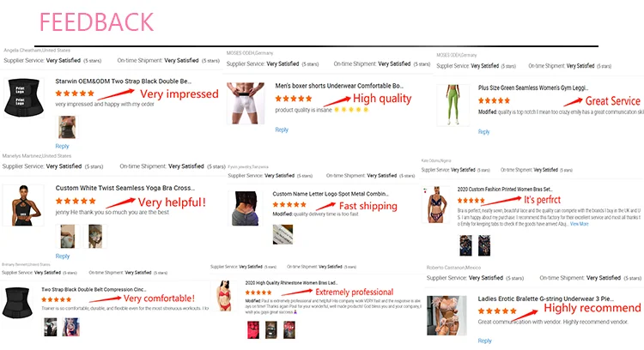The image size is (644, 350).
Task: Open the middle customer photo under the rhinestone bras review
Action: [271, 330]
